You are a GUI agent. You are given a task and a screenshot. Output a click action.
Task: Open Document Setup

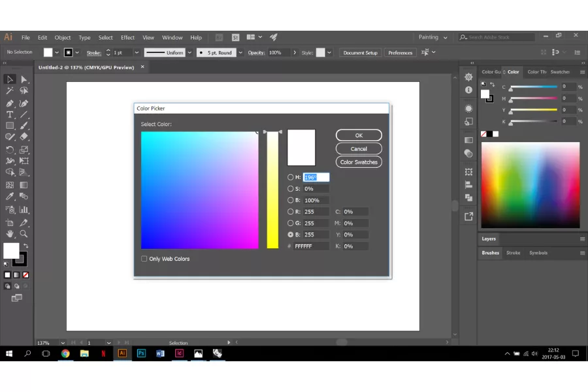pos(361,52)
